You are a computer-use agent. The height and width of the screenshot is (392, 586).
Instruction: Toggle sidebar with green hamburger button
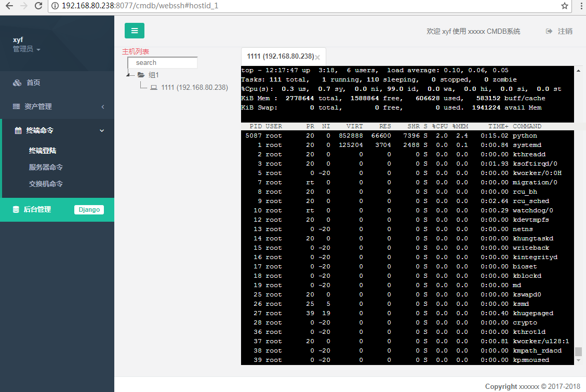pos(135,31)
